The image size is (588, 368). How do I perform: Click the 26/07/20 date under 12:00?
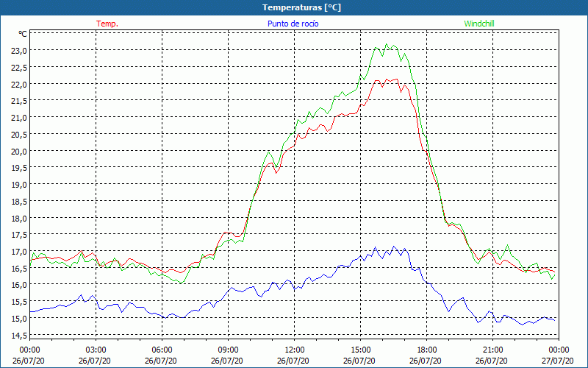(293, 361)
